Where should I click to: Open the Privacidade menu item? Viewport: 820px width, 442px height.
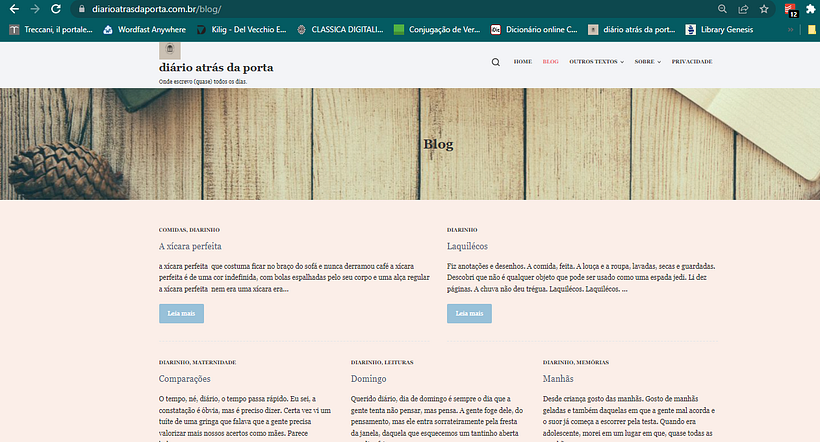[692, 61]
